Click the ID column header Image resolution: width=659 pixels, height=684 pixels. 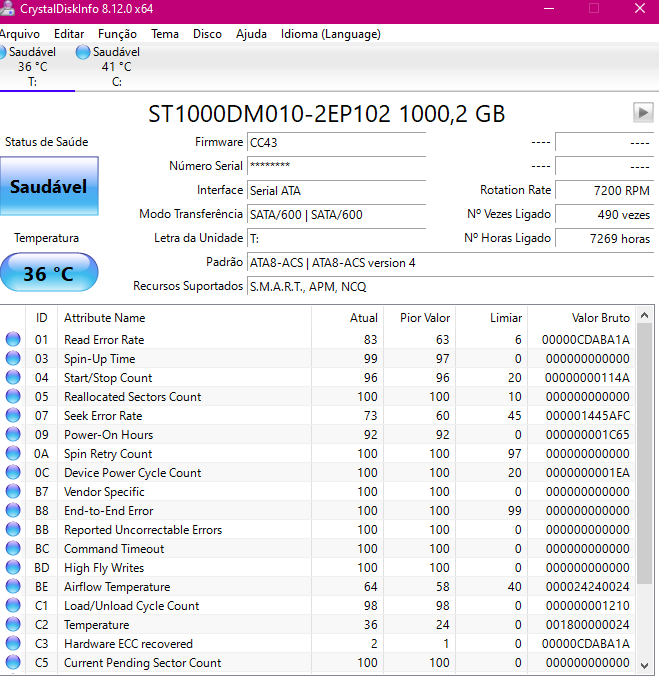coord(41,318)
